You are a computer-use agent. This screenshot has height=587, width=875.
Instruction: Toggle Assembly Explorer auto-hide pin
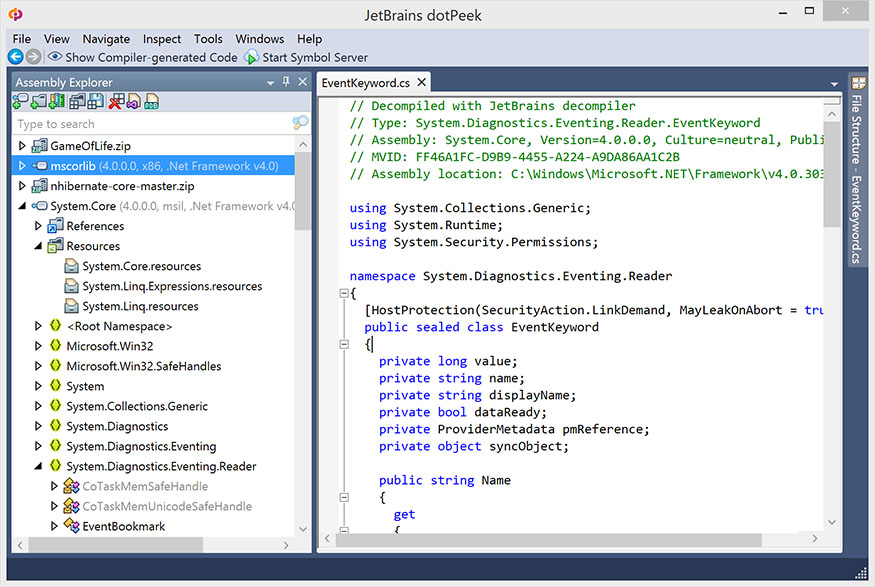tap(286, 81)
